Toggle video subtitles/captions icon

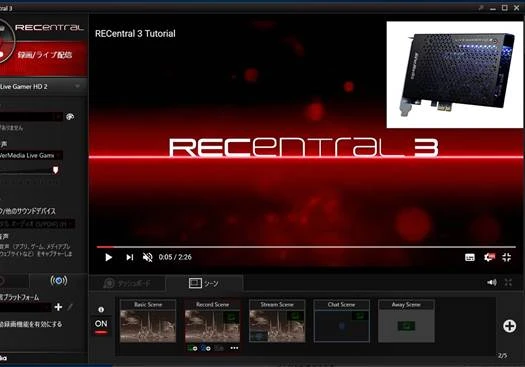470,257
